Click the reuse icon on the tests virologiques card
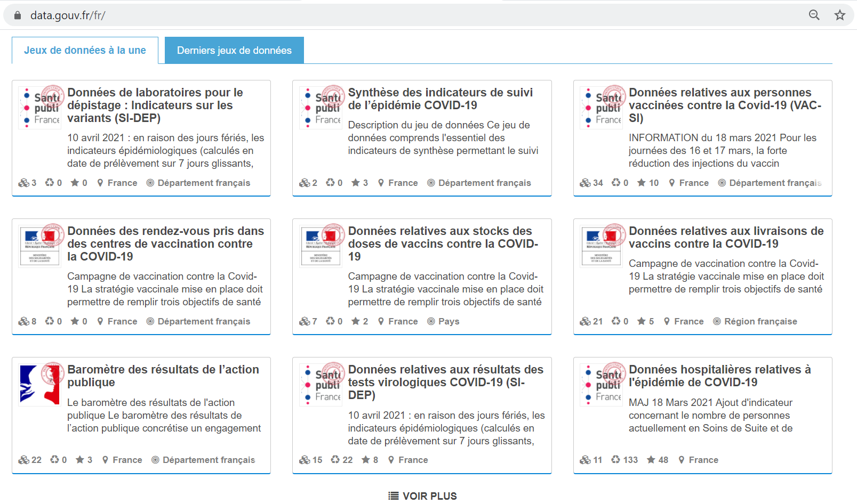Viewport: 857px width, 504px height. [x=335, y=460]
